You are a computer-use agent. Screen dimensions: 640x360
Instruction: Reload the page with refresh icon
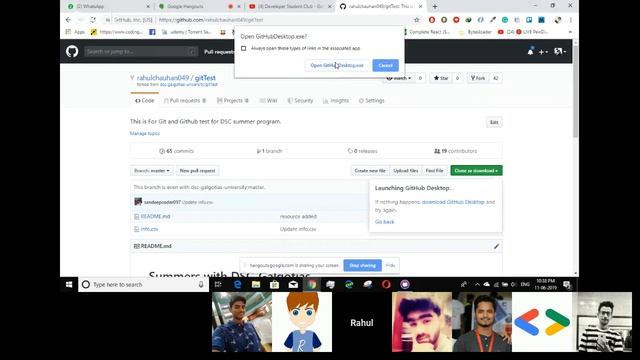[x=93, y=20]
